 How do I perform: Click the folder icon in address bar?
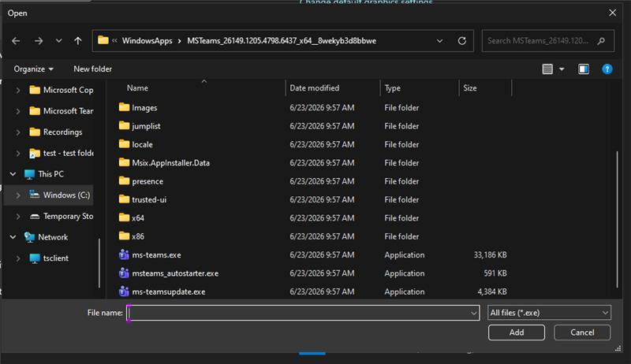point(103,40)
